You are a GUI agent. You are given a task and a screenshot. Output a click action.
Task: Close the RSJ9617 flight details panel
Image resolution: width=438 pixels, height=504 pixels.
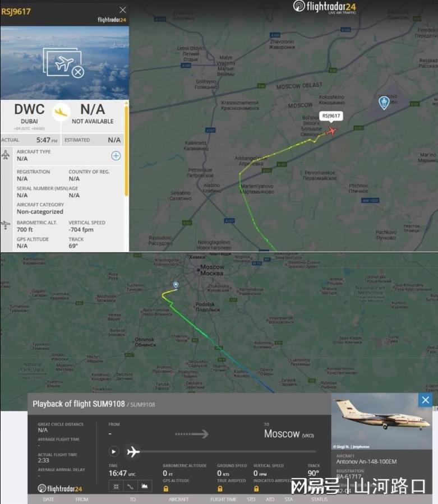[122, 10]
